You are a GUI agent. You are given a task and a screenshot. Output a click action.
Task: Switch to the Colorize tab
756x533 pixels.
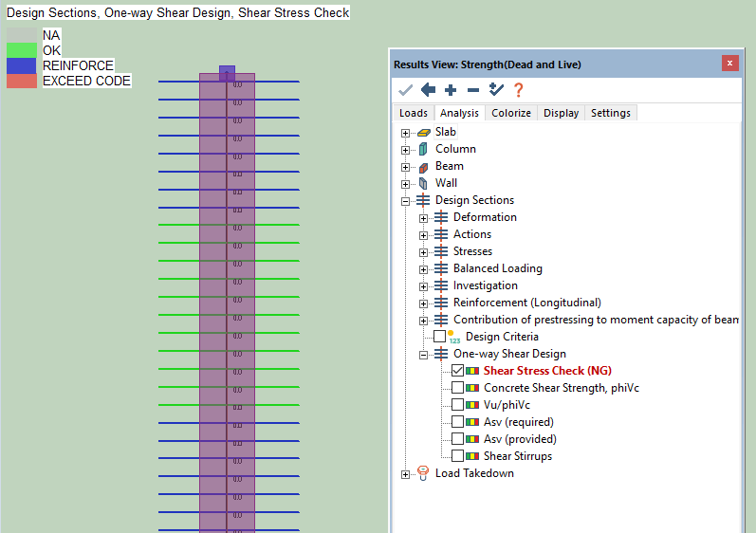510,113
